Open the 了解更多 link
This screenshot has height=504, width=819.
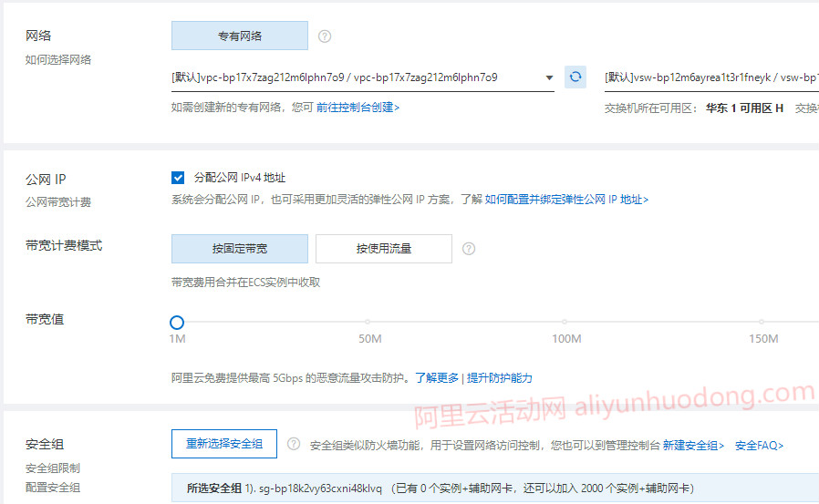[x=437, y=377]
